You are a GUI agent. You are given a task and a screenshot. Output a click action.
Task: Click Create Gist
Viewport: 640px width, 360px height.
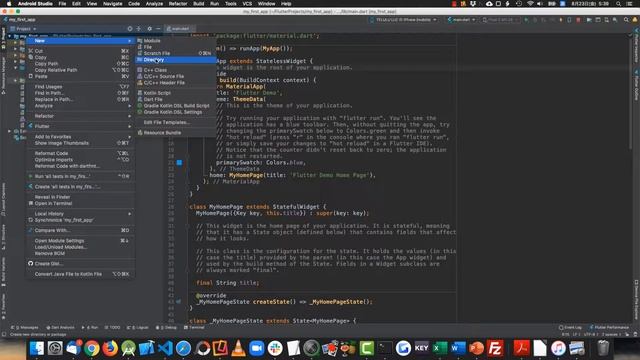coord(80,264)
